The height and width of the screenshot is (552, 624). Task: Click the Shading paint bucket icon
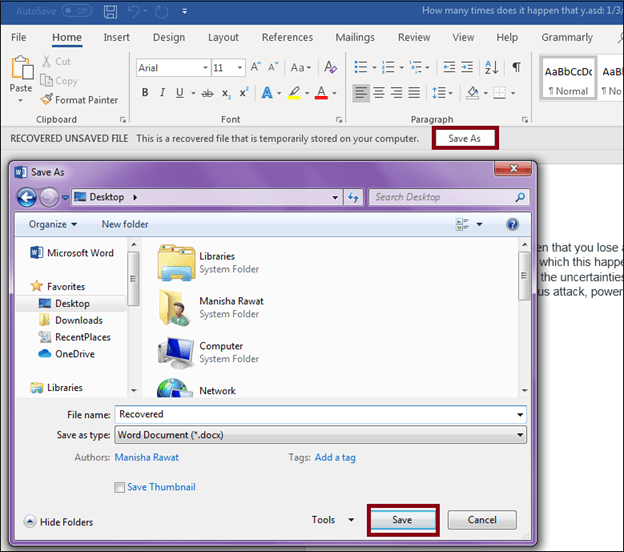[x=472, y=93]
